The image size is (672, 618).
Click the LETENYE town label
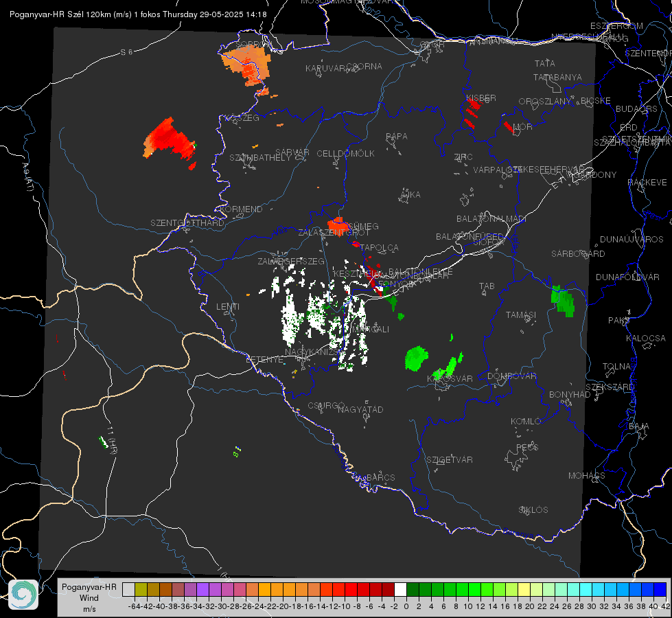pyautogui.click(x=265, y=359)
